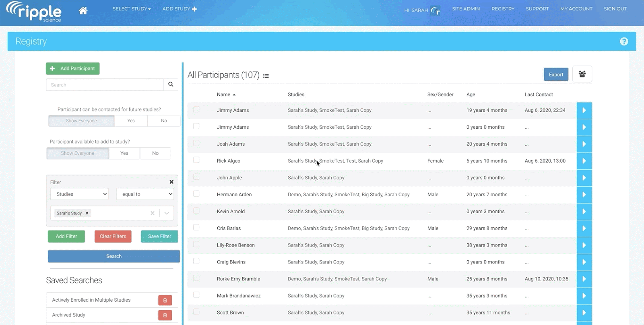644x325 pixels.
Task: Click into the participant Search text field
Action: pyautogui.click(x=105, y=85)
